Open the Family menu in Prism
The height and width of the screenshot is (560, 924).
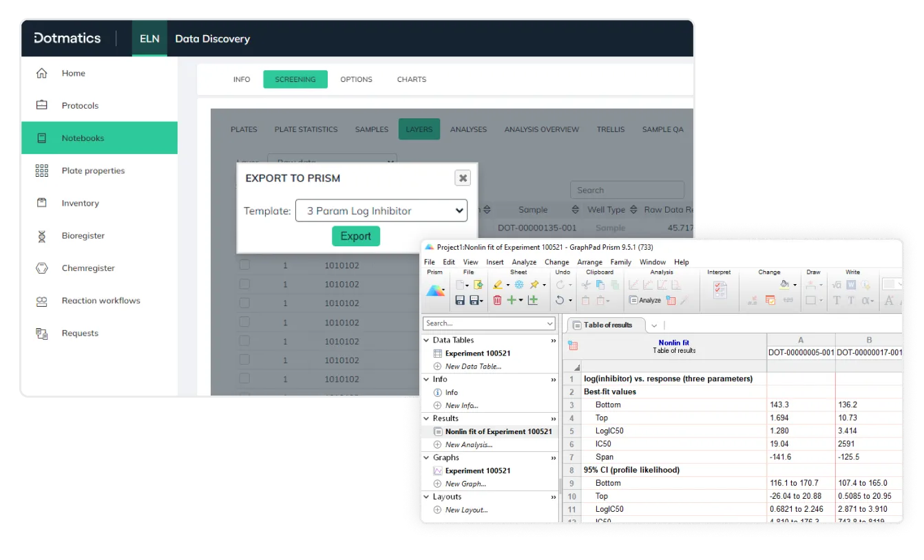(621, 262)
